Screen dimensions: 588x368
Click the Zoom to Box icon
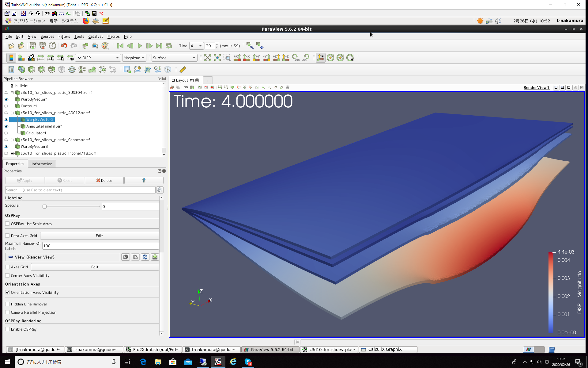pyautogui.click(x=227, y=58)
